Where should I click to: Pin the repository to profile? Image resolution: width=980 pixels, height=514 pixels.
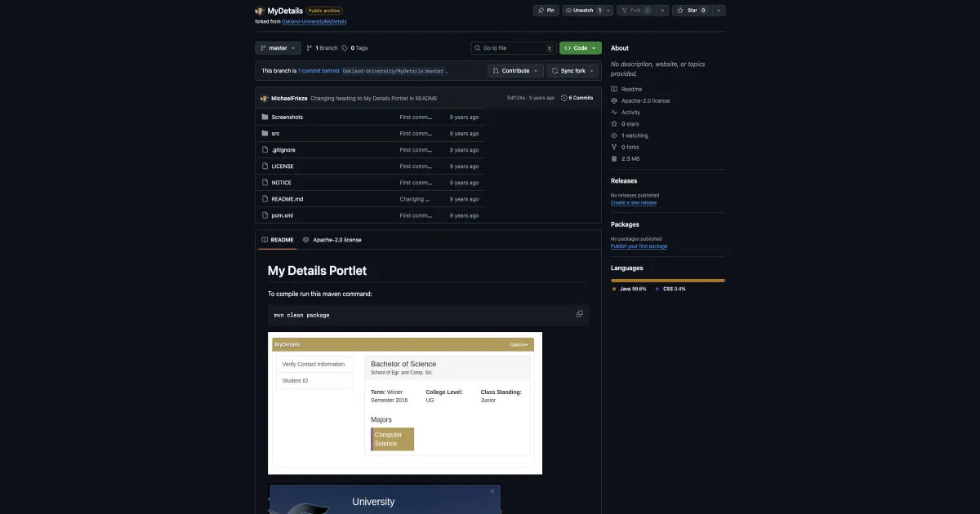coord(546,11)
